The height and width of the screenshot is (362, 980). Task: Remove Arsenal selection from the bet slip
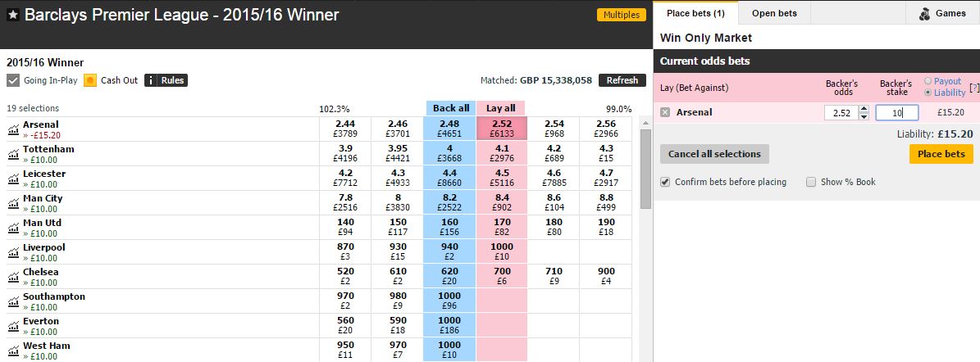665,112
